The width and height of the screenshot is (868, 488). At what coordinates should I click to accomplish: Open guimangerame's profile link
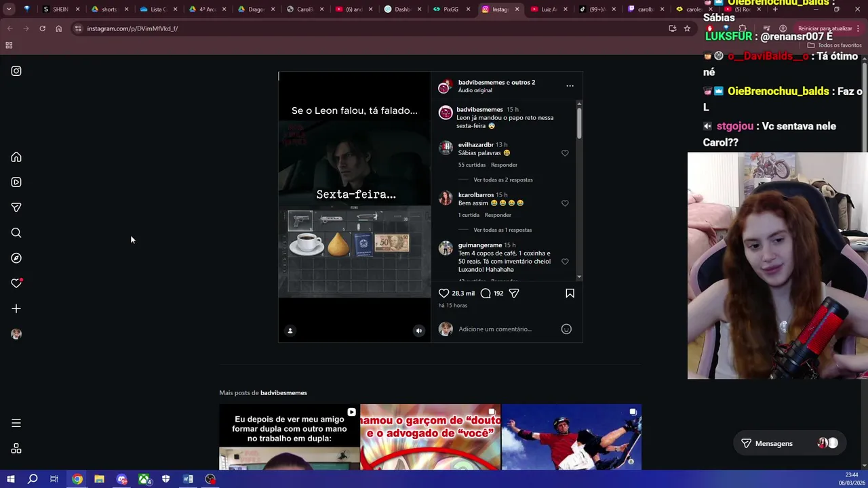click(480, 245)
